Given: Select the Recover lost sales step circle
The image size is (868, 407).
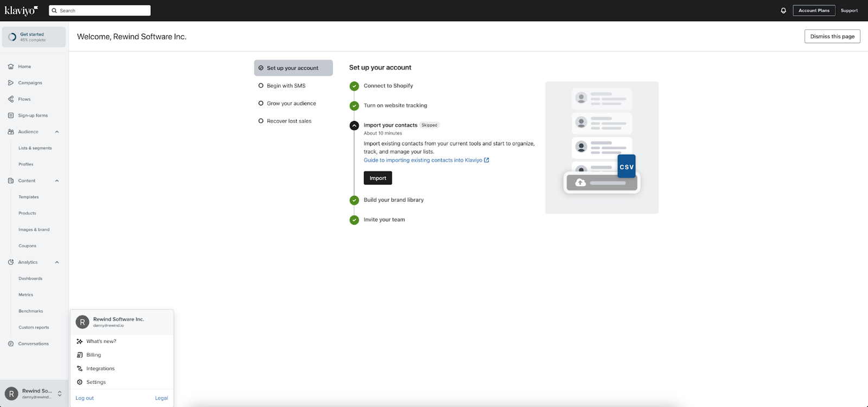Looking at the screenshot, I should (261, 121).
